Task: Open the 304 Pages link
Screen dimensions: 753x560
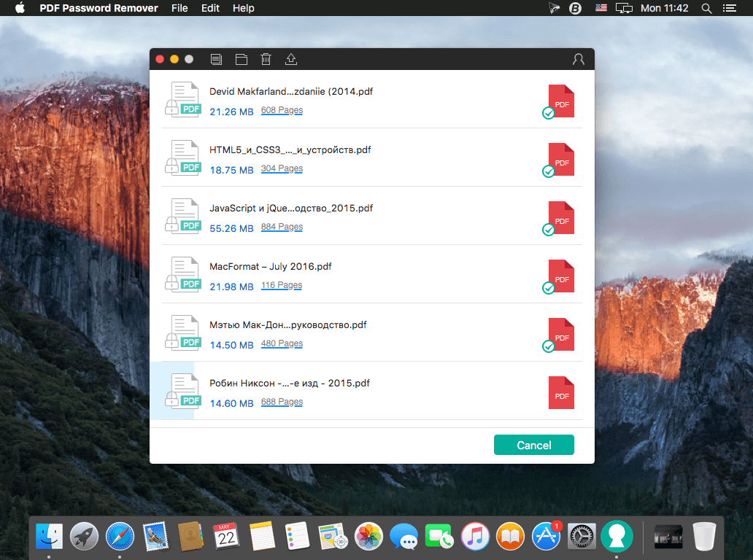Action: pos(282,168)
